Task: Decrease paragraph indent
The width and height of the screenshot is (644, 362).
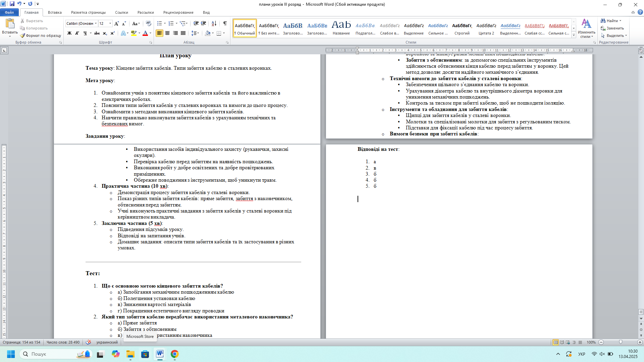Action: (x=196, y=23)
